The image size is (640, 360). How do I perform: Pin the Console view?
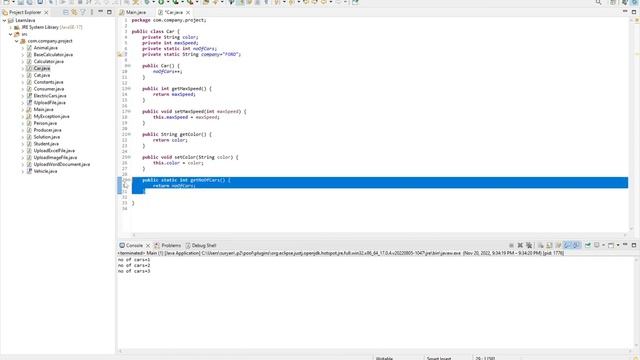click(588, 245)
